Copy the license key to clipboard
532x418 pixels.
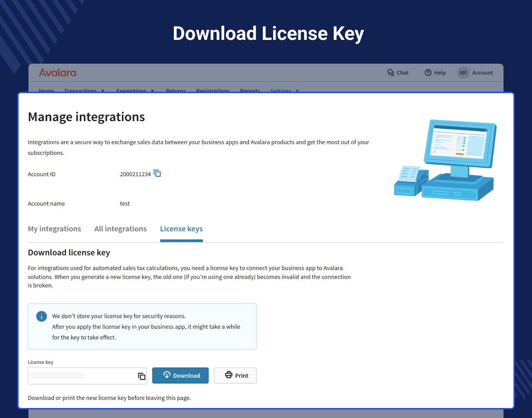click(142, 376)
